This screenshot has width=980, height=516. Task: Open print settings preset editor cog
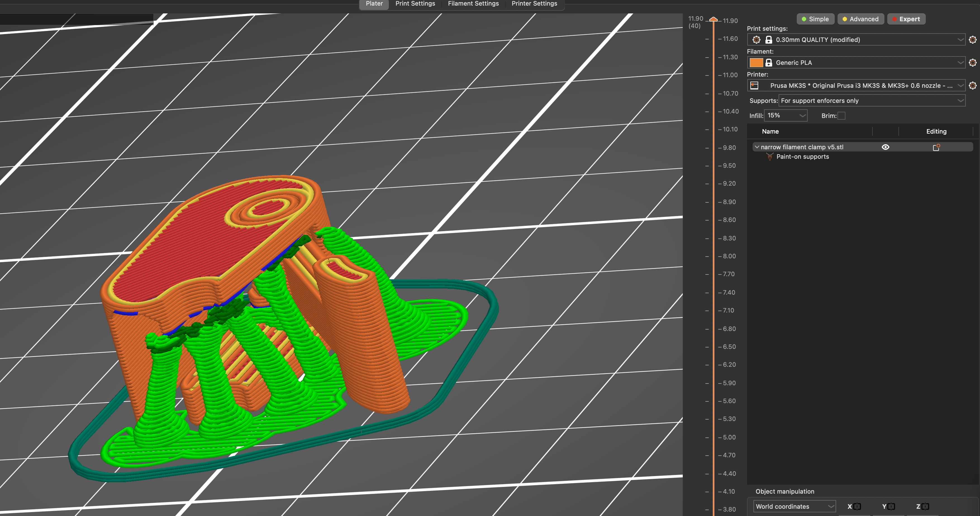coord(972,40)
